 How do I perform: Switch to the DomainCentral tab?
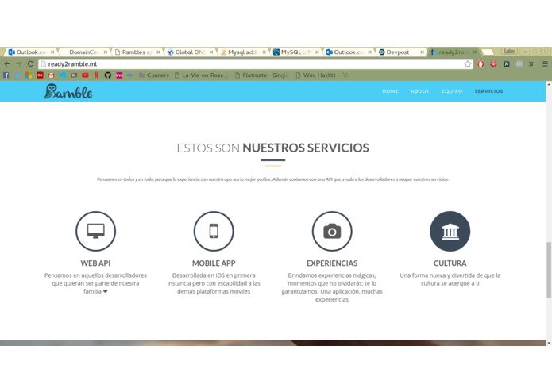[x=83, y=52]
